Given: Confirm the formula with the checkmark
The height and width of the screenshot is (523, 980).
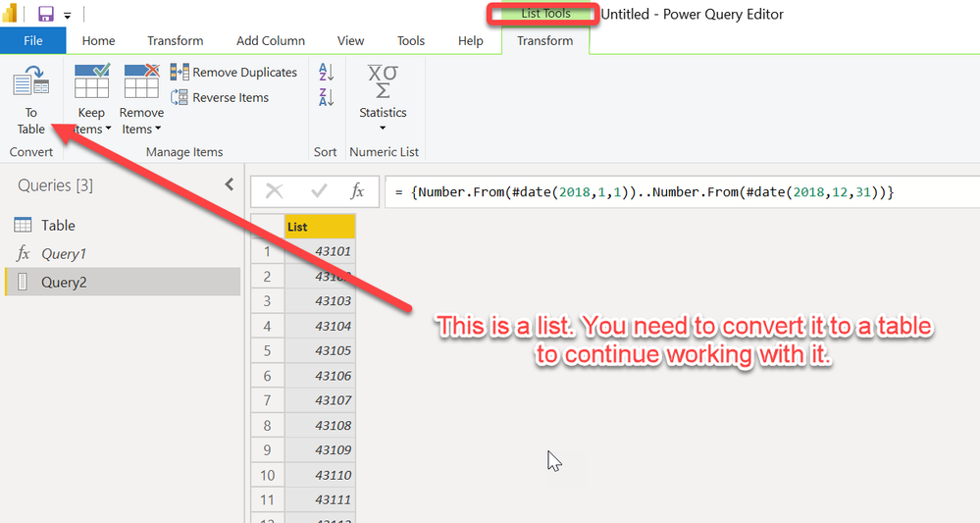Looking at the screenshot, I should pyautogui.click(x=319, y=191).
